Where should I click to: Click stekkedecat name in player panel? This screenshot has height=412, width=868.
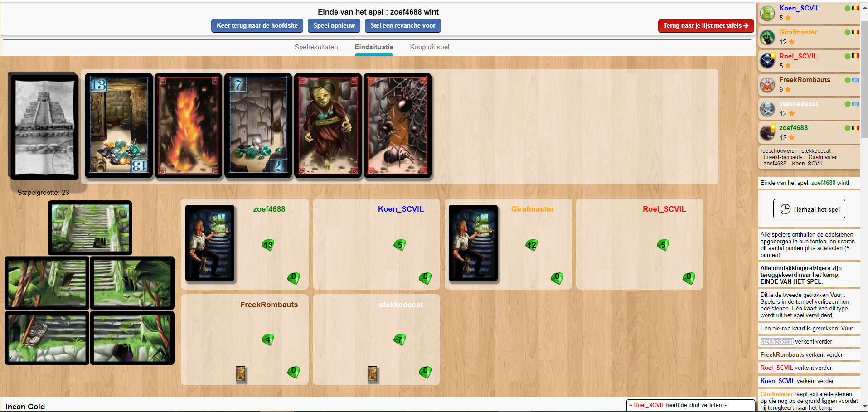coord(401,305)
